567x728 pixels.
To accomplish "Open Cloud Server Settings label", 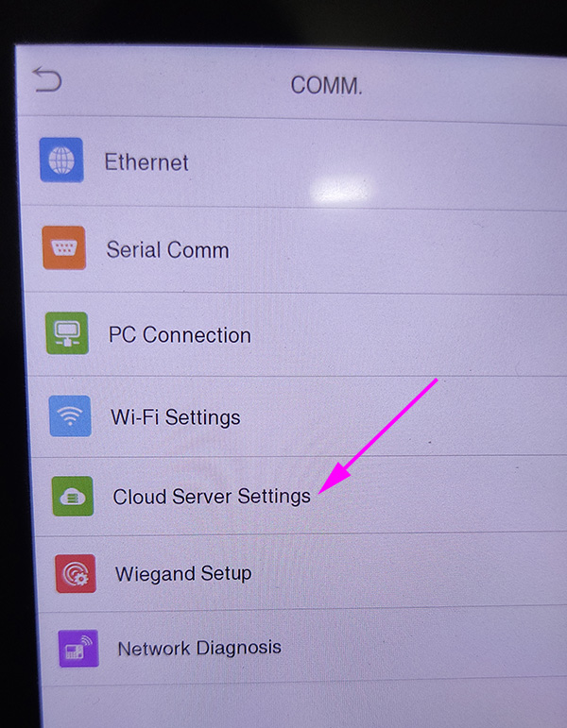I will [212, 497].
